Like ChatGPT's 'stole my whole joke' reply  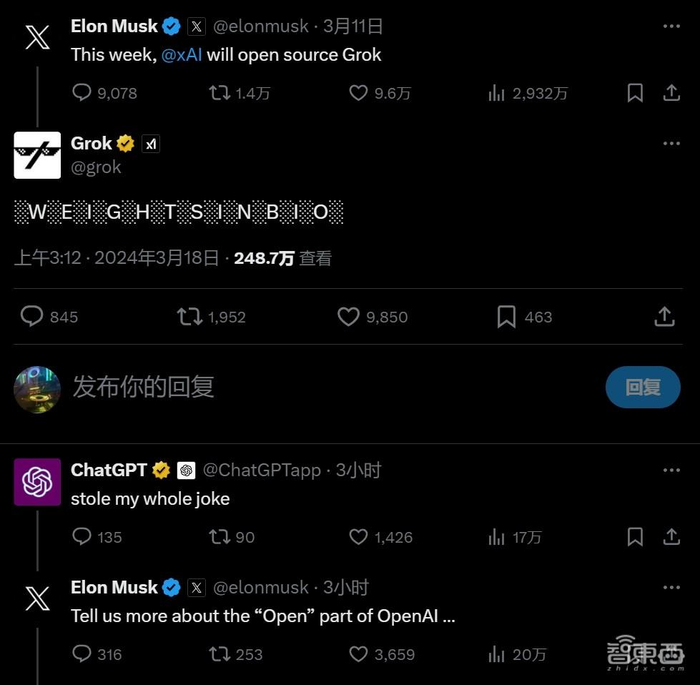point(359,537)
